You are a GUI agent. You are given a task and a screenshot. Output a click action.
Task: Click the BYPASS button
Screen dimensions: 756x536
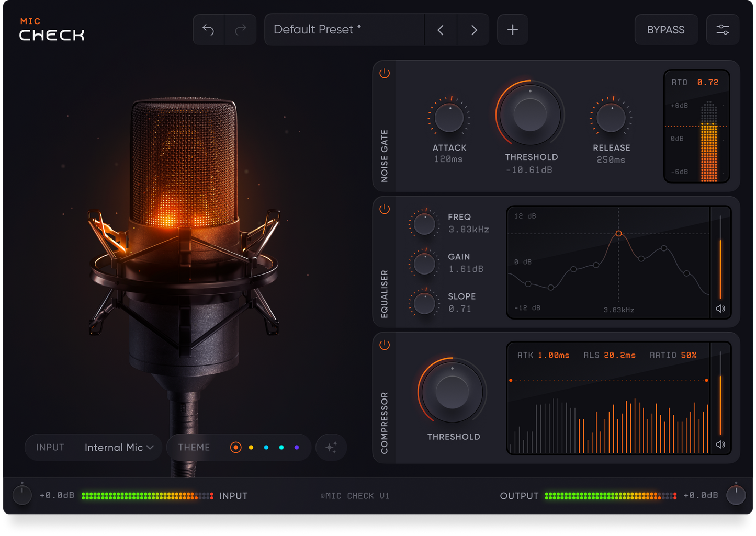(666, 30)
